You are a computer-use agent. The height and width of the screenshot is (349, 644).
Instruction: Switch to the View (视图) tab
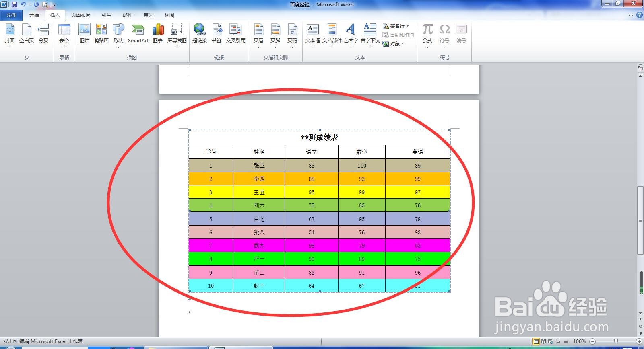click(x=169, y=15)
